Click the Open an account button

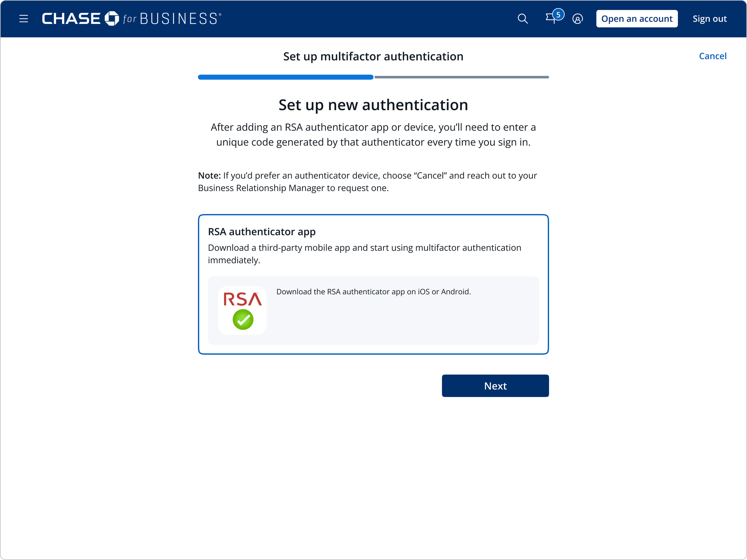[x=637, y=19]
